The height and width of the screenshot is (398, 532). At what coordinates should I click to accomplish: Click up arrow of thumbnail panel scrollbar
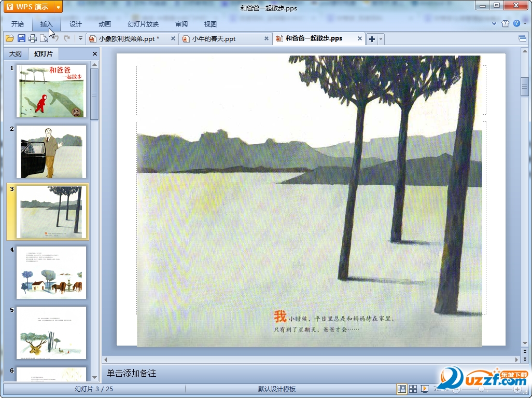pyautogui.click(x=95, y=64)
